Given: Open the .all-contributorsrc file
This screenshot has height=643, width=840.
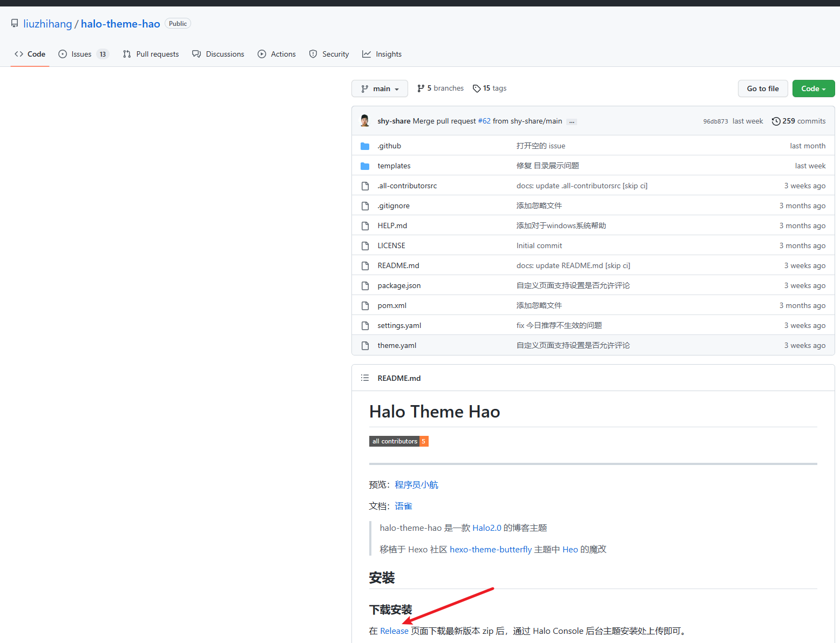Looking at the screenshot, I should [x=407, y=186].
